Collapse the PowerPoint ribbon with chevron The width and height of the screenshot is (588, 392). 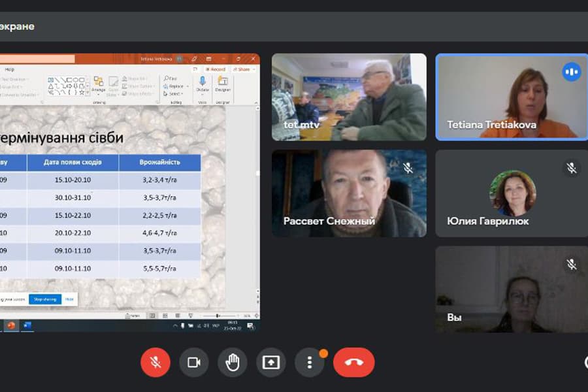coord(256,103)
